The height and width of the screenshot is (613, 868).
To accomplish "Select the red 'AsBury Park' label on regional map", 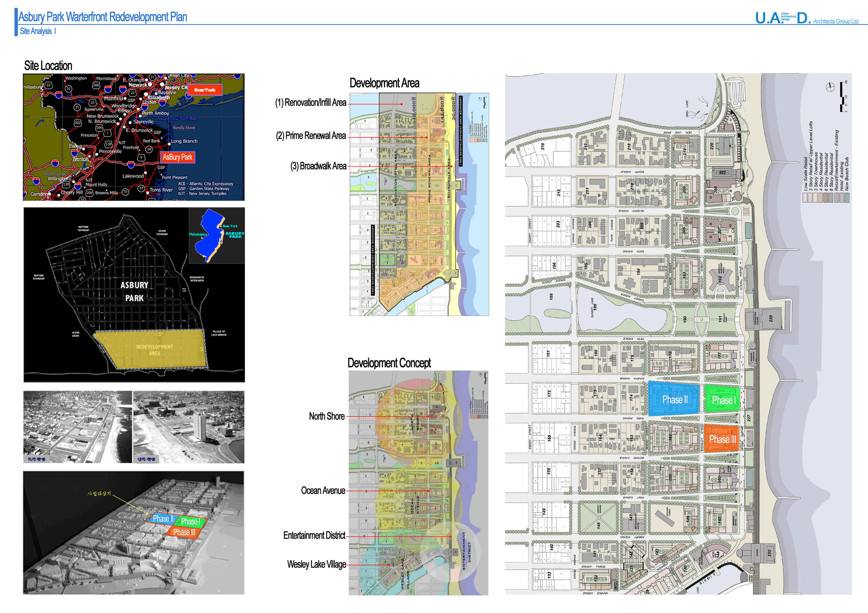I will pyautogui.click(x=177, y=157).
